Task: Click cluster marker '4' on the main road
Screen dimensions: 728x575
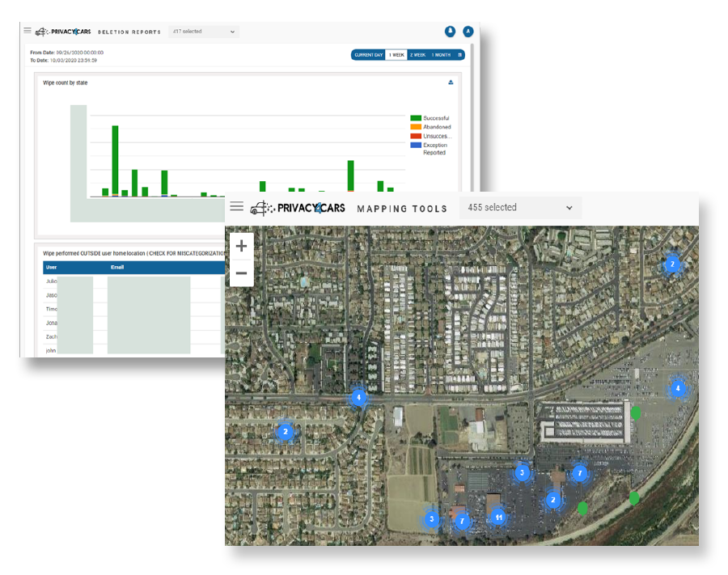Action: point(358,397)
